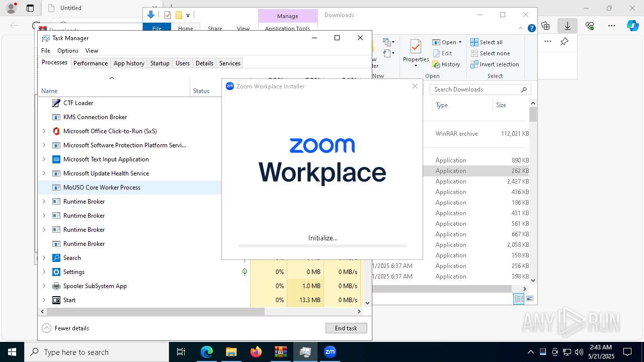This screenshot has width=644, height=362.
Task: Click History in Explorer ribbon
Action: (x=446, y=64)
